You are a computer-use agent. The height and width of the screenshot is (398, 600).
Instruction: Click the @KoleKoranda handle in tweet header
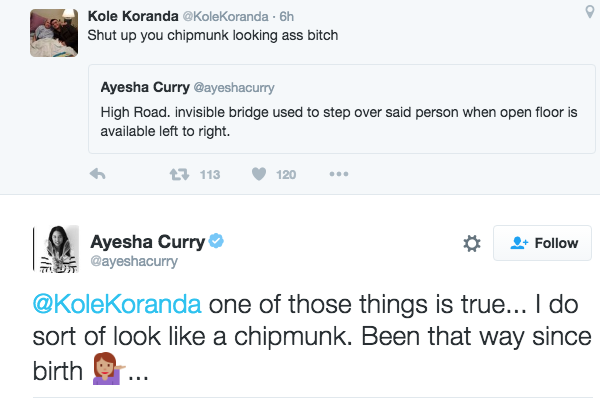[x=225, y=16]
